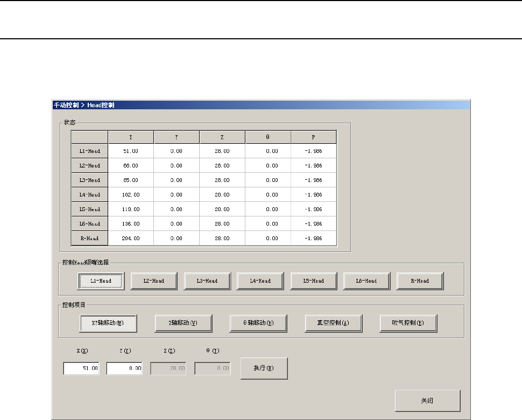Choose the 吹气控制 blow control button
Screen dimensions: 522x420
408,323
